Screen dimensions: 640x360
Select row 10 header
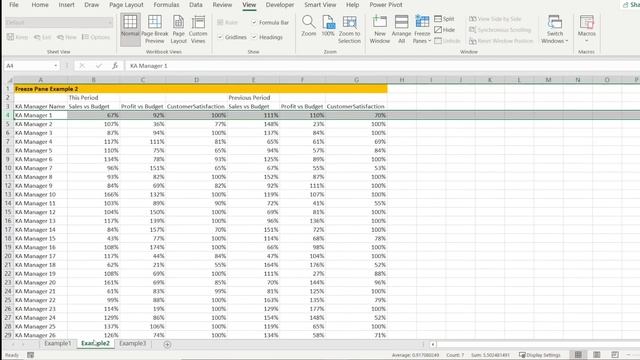pos(8,168)
